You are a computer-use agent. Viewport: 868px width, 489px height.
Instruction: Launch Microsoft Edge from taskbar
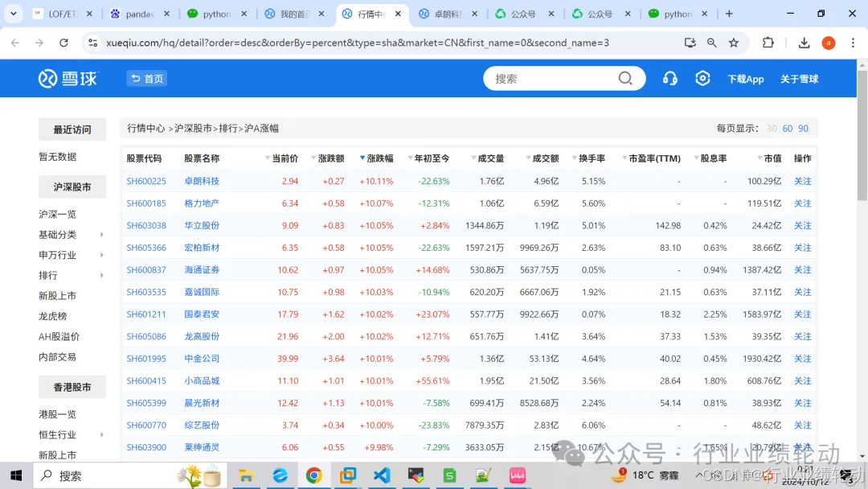(x=280, y=475)
